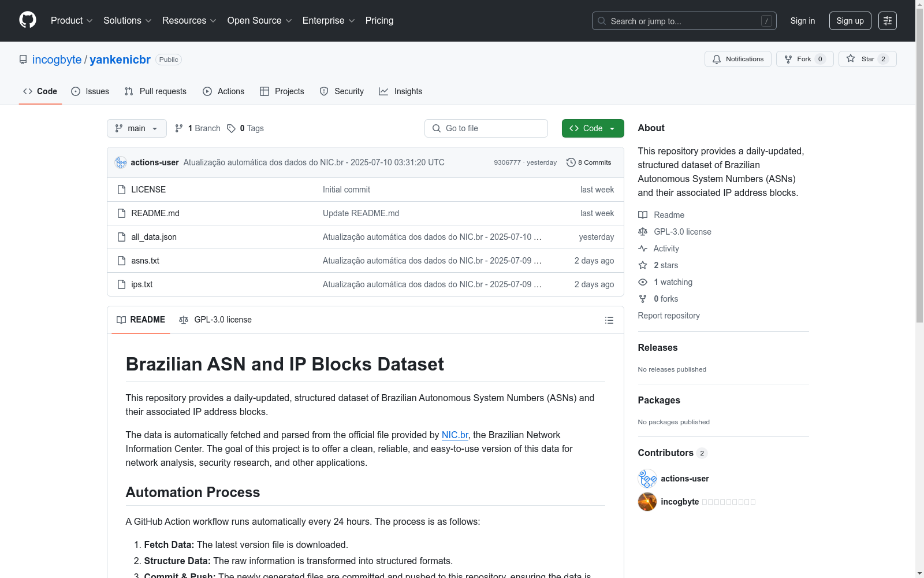Open the Projects tab
The width and height of the screenshot is (924, 578).
[282, 91]
